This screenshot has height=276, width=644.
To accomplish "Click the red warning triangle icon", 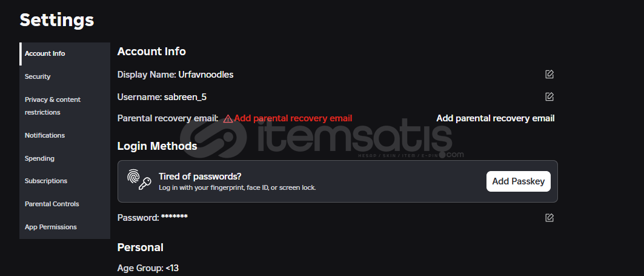I will pos(228,119).
